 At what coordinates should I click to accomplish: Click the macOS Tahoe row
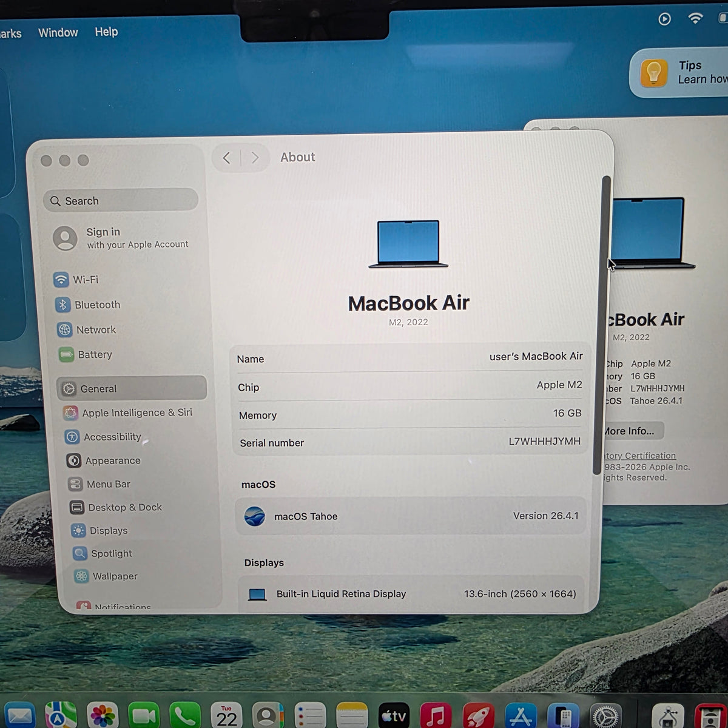[411, 516]
